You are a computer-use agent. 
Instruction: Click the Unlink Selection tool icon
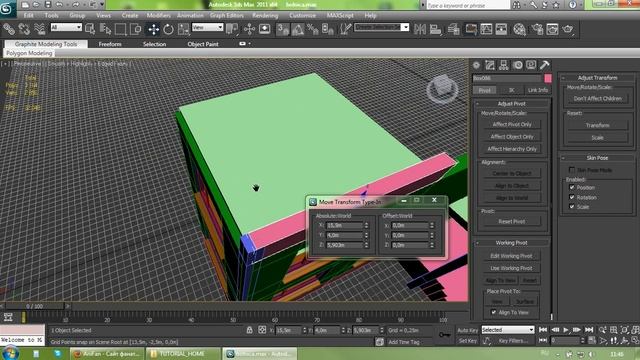click(x=24, y=29)
